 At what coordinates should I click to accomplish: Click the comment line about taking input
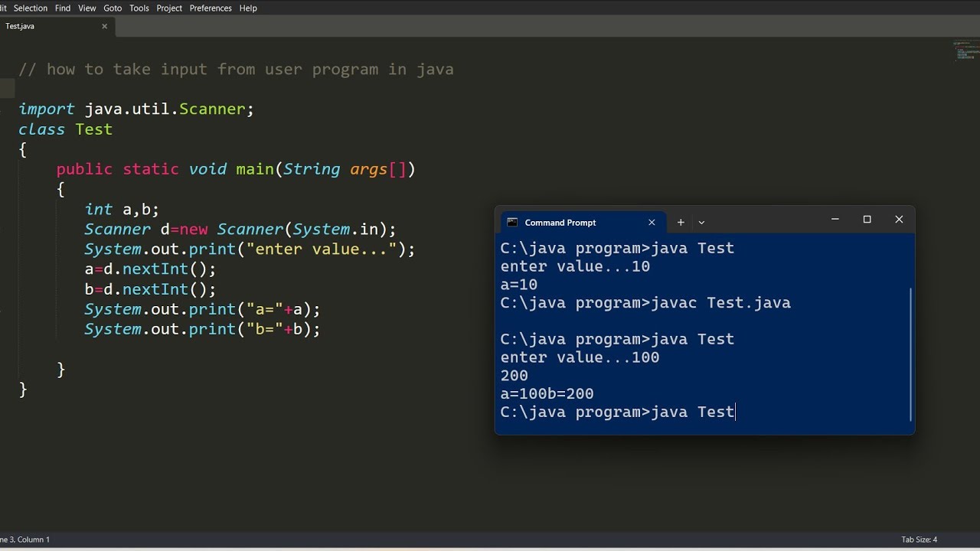tap(236, 70)
